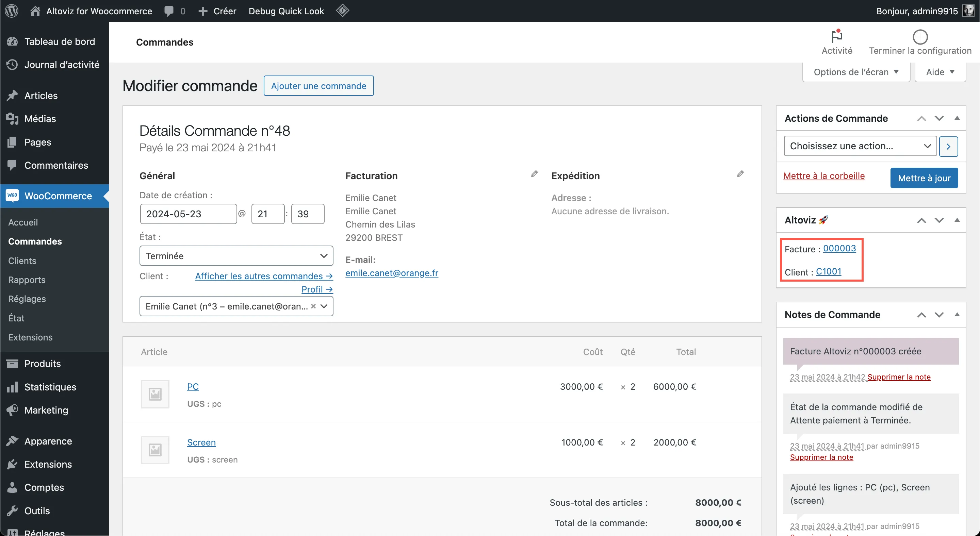Open the Rapports submenu item
This screenshot has width=980, height=536.
point(27,280)
